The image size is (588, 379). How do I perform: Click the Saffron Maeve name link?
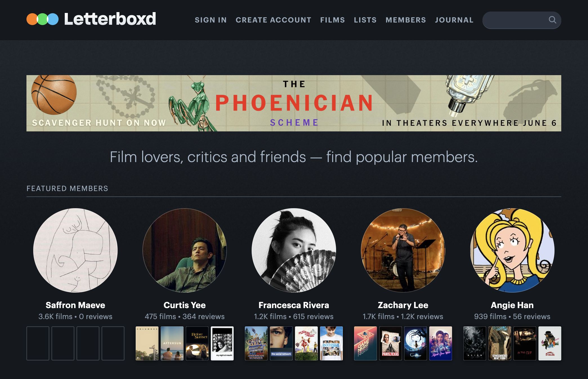pyautogui.click(x=75, y=305)
